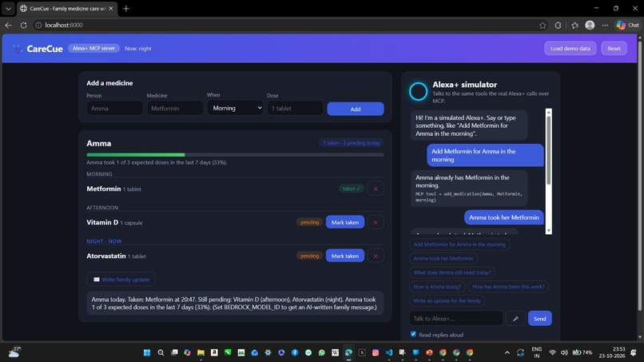Open the browser profile avatar
644x362 pixels.
590,25
